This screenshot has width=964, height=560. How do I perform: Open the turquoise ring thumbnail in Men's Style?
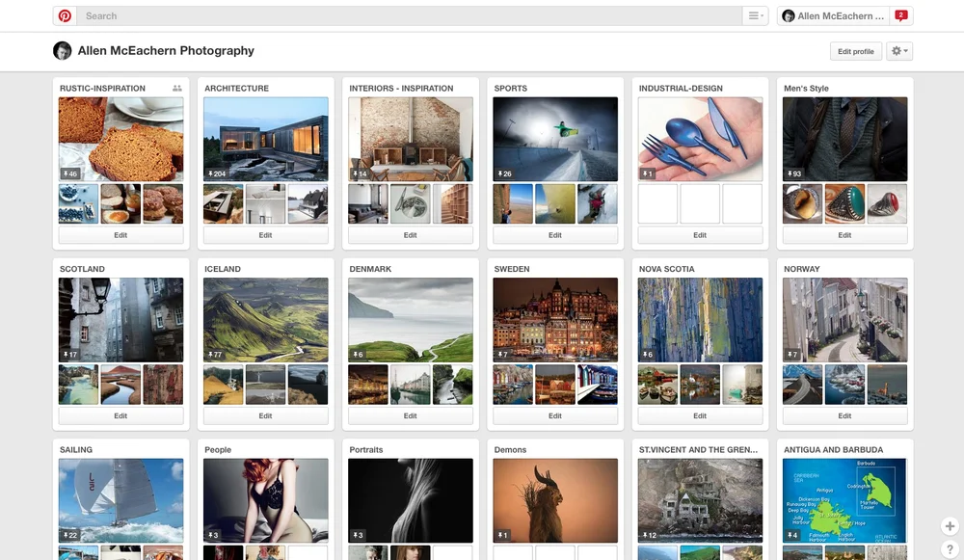844,203
